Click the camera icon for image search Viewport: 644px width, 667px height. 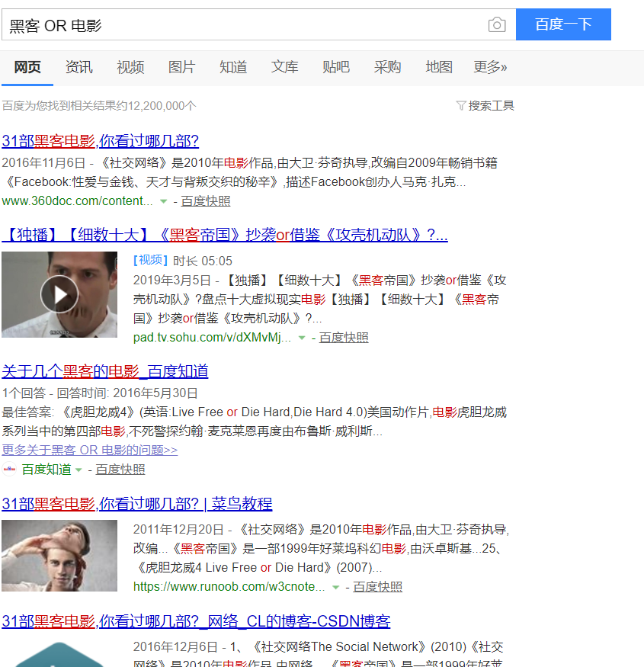(496, 25)
